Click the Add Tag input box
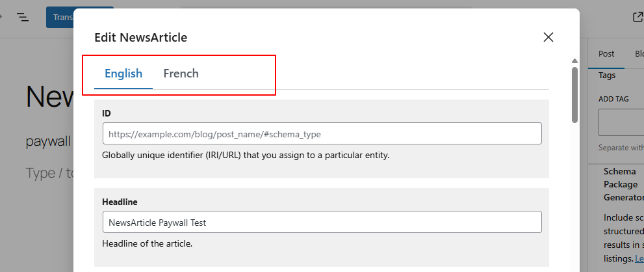The width and height of the screenshot is (644, 272). [621, 122]
